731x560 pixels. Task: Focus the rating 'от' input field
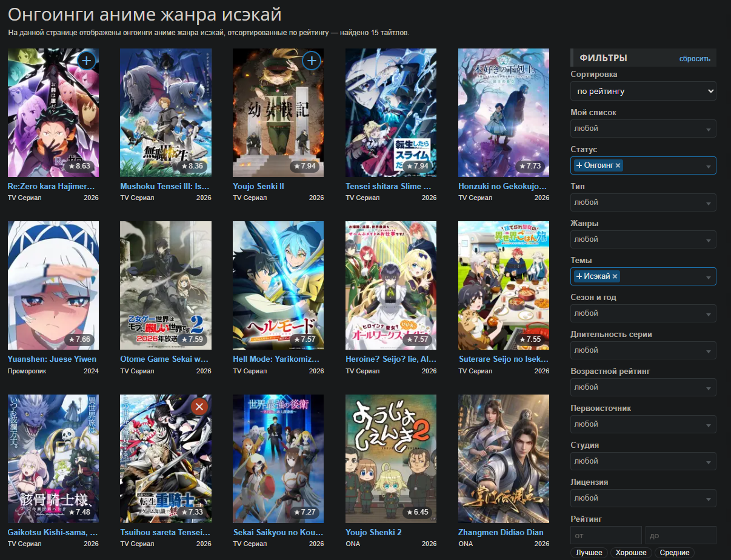tap(606, 535)
